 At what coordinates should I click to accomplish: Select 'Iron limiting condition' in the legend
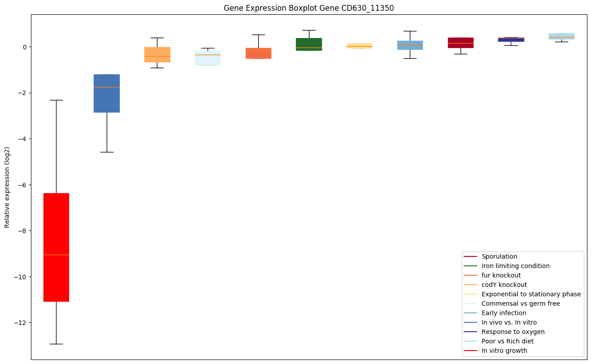(515, 266)
